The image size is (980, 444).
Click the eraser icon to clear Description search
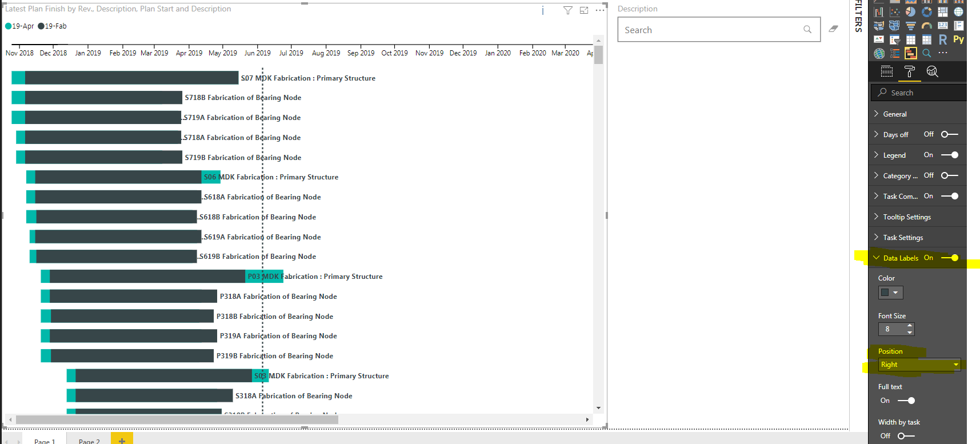[834, 29]
